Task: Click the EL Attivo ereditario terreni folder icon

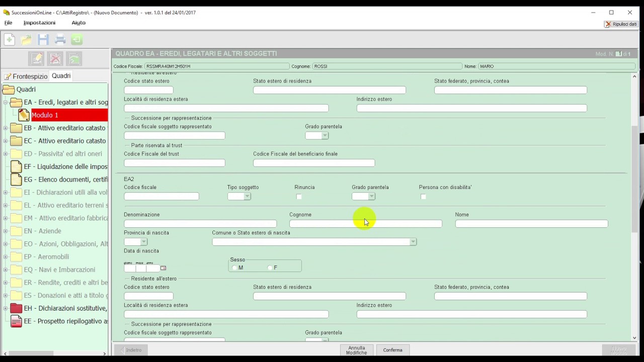Action: click(16, 205)
